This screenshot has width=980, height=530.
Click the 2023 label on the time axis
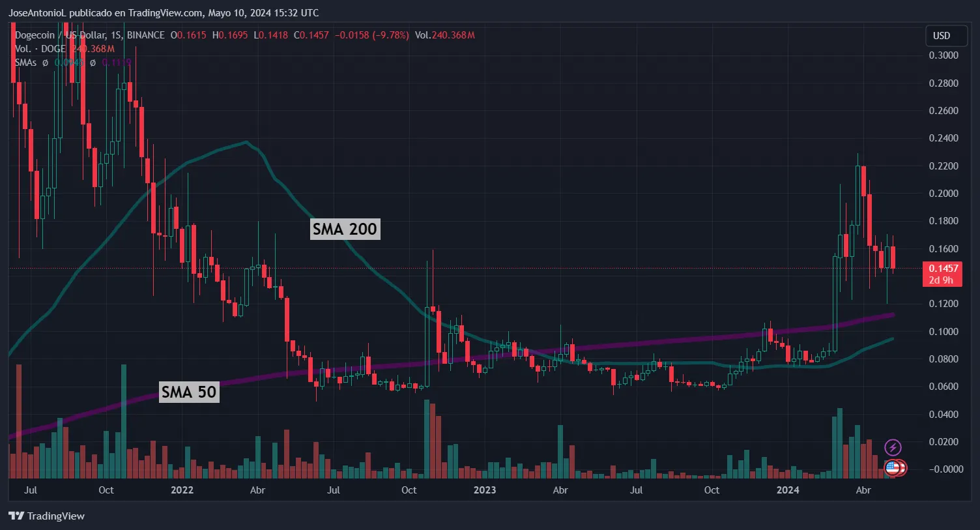485,490
